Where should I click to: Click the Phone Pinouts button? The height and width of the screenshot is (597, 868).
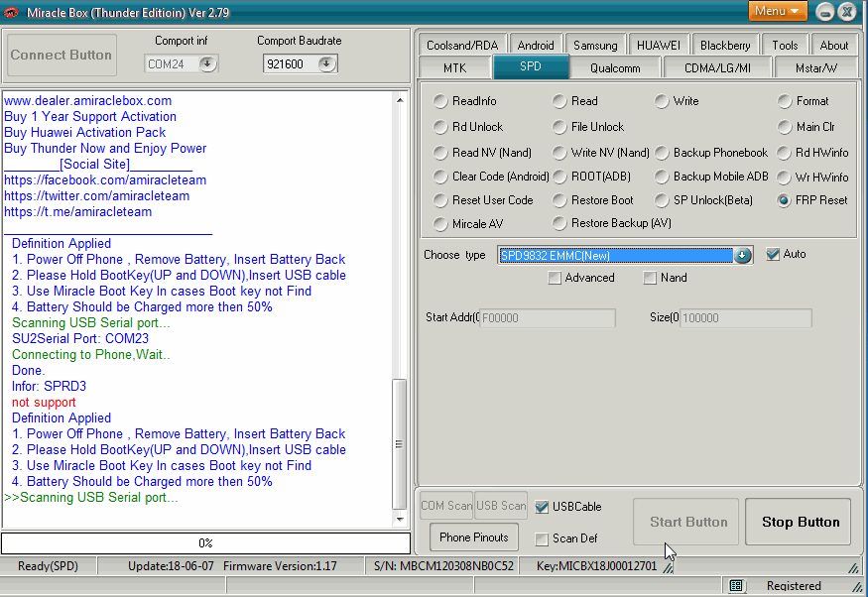tap(474, 537)
